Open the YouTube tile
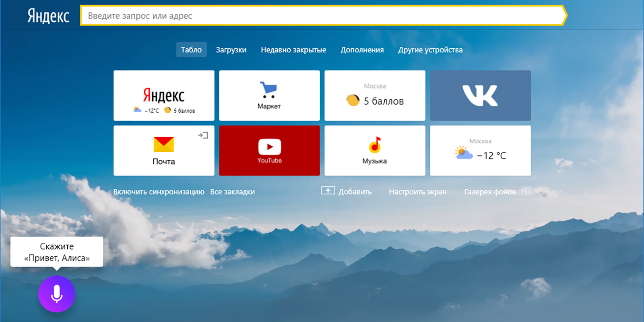This screenshot has height=322, width=644. tap(269, 151)
